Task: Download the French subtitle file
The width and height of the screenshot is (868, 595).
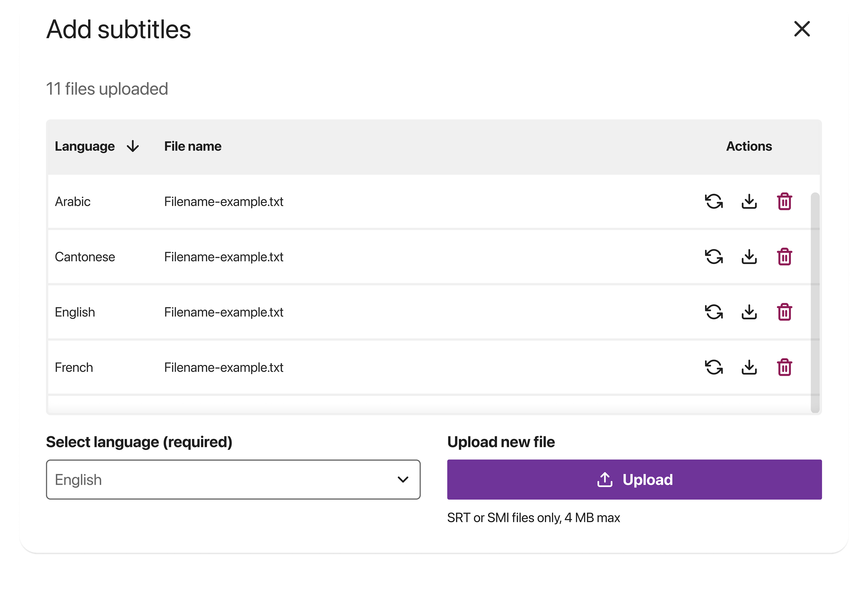Action: [749, 368]
